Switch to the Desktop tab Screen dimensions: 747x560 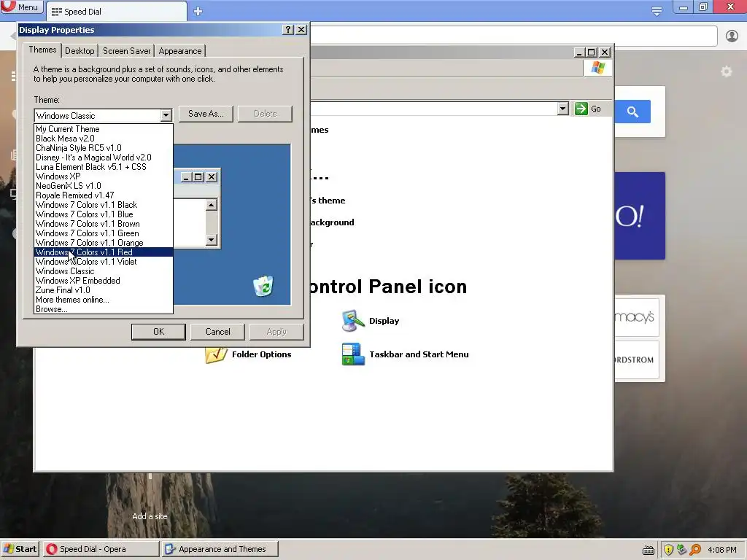point(80,51)
